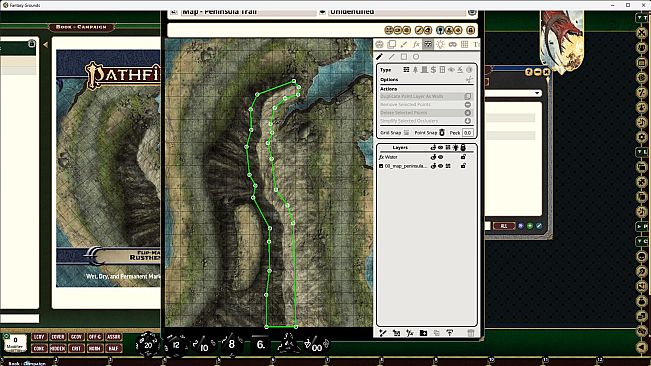Click the HALF modifier button

[x=113, y=348]
